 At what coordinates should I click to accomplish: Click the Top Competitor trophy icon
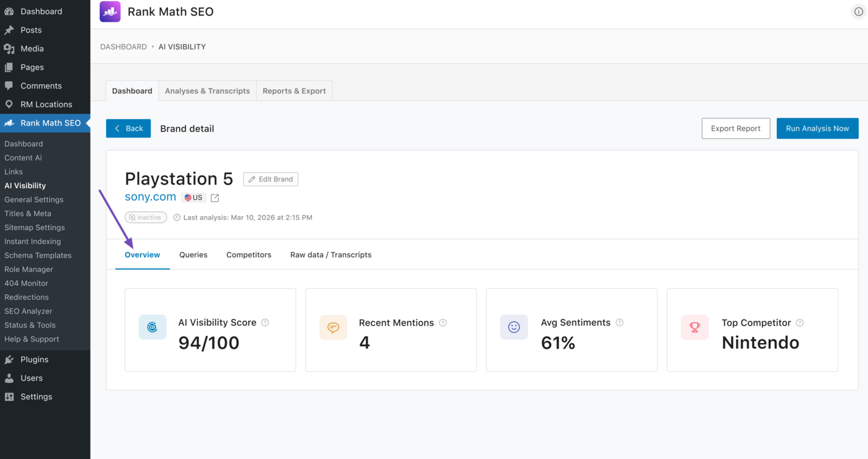694,327
